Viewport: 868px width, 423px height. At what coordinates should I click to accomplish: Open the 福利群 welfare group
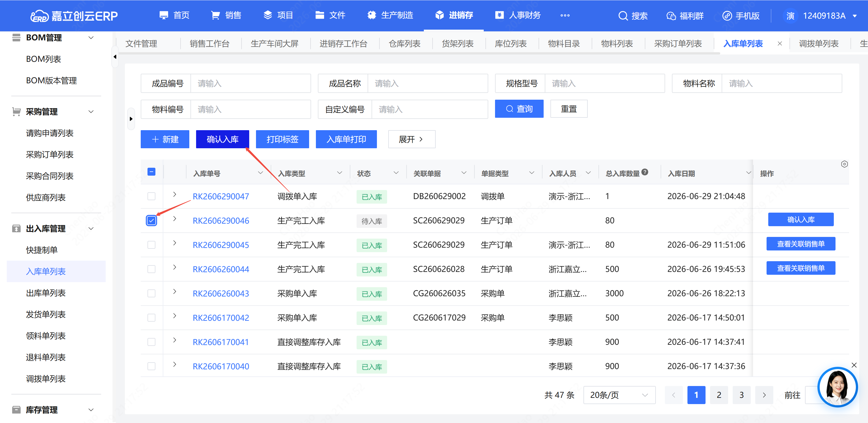click(685, 16)
